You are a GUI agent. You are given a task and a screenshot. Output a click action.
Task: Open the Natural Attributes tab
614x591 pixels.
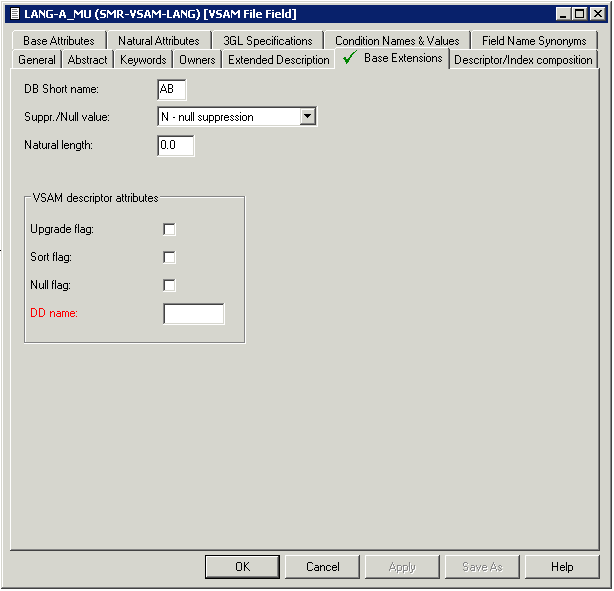pos(158,41)
